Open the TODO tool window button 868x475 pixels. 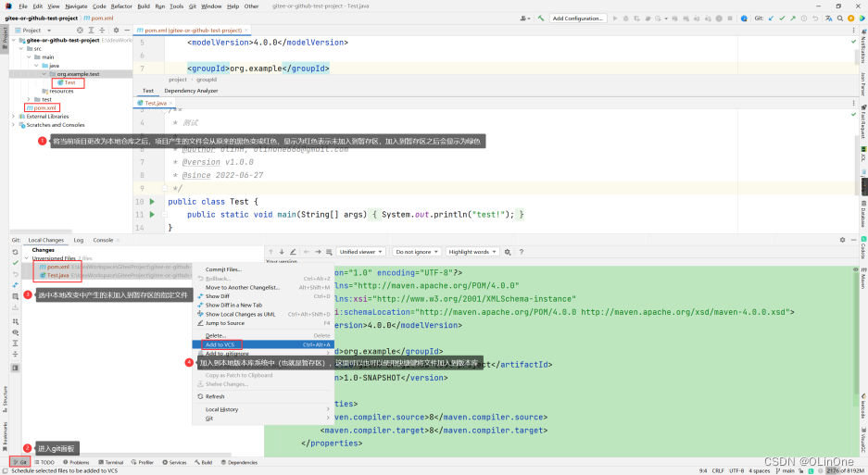point(44,462)
